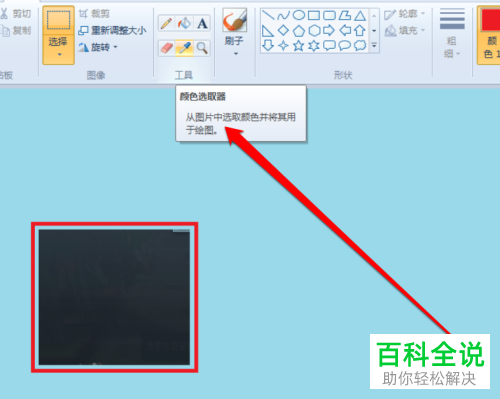The width and height of the screenshot is (500, 399).
Task: Choose the Oval shape
Action: pos(299,15)
